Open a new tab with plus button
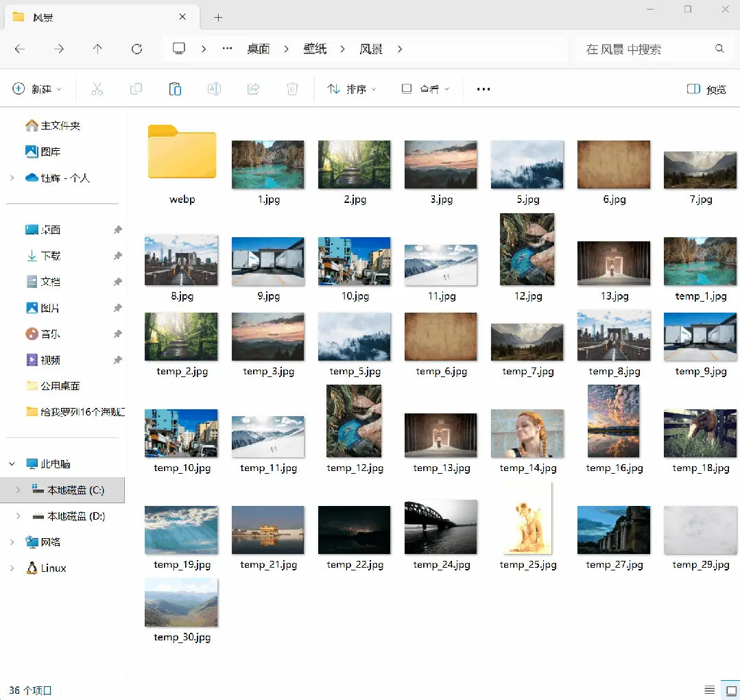The width and height of the screenshot is (740, 700). 218,17
